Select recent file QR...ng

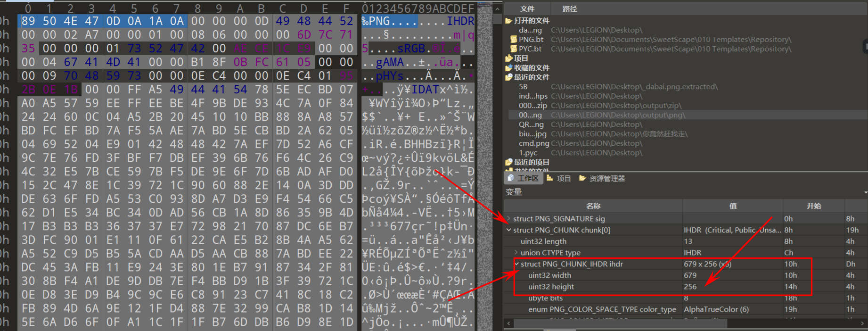click(x=686, y=124)
